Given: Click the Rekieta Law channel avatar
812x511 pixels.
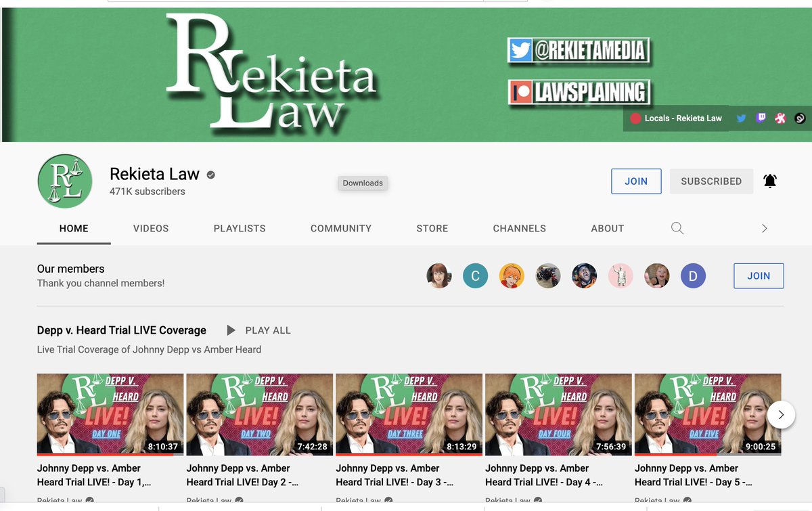Looking at the screenshot, I should [x=65, y=181].
